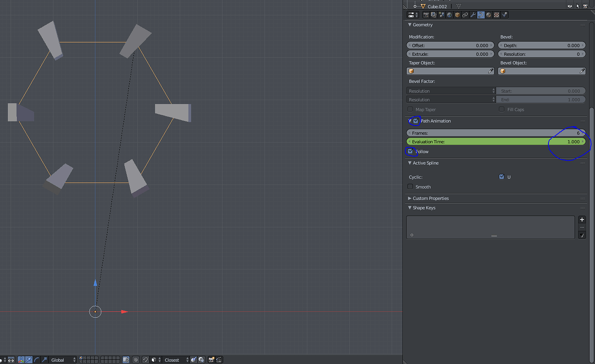Open the Render properties tab
The image size is (595, 364).
click(x=426, y=15)
